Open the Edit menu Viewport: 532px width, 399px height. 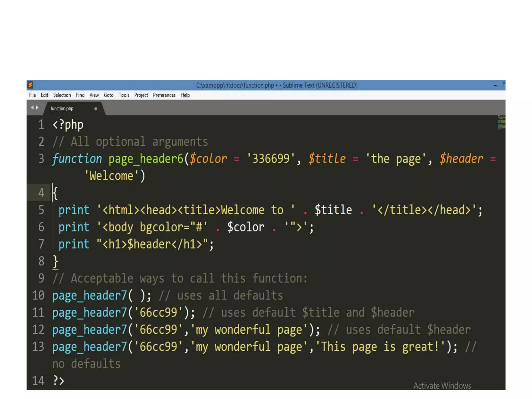coord(44,95)
